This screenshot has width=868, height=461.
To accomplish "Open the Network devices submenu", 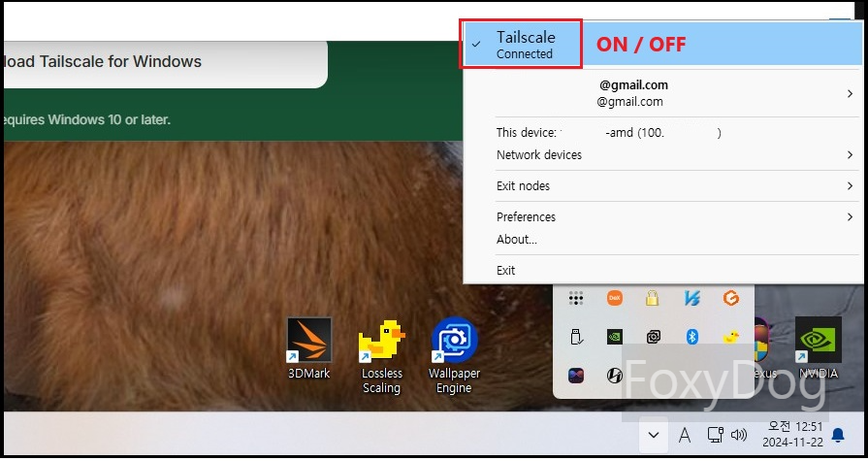I will click(662, 155).
